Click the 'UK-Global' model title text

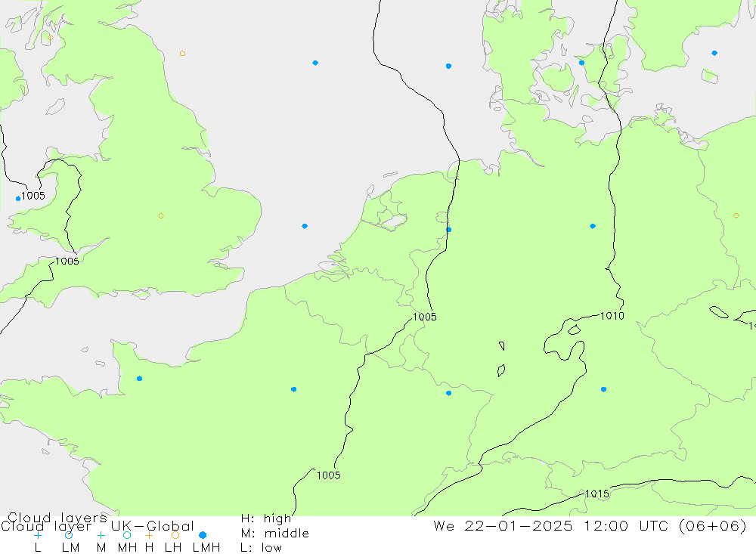[x=153, y=526]
